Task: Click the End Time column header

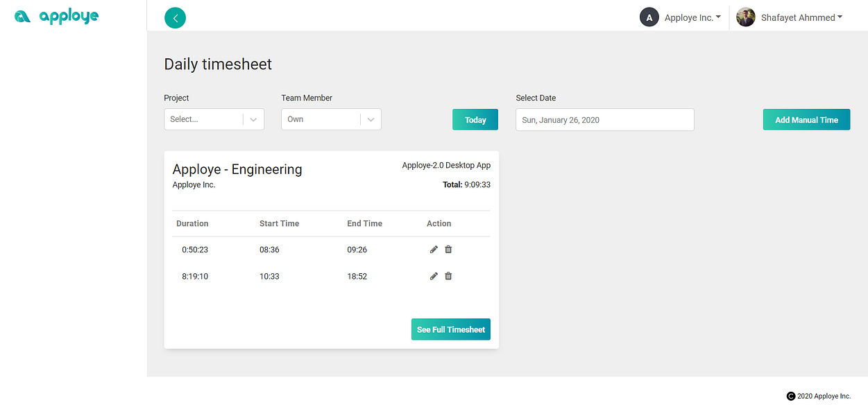Action: 365,223
